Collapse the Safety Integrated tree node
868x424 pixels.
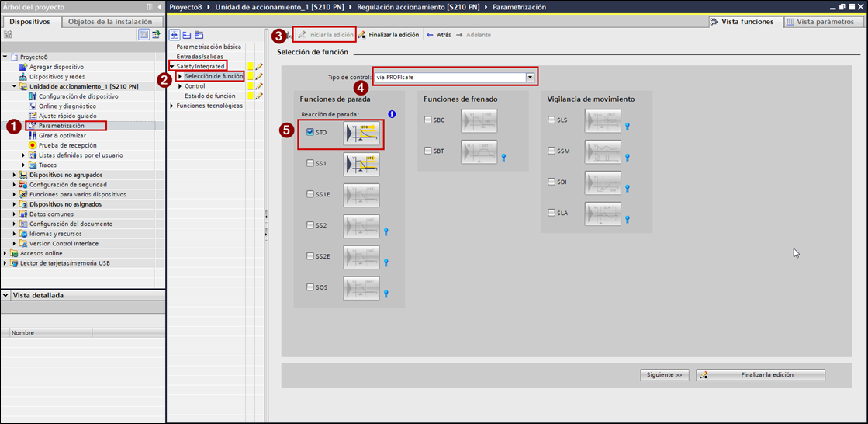tap(172, 67)
